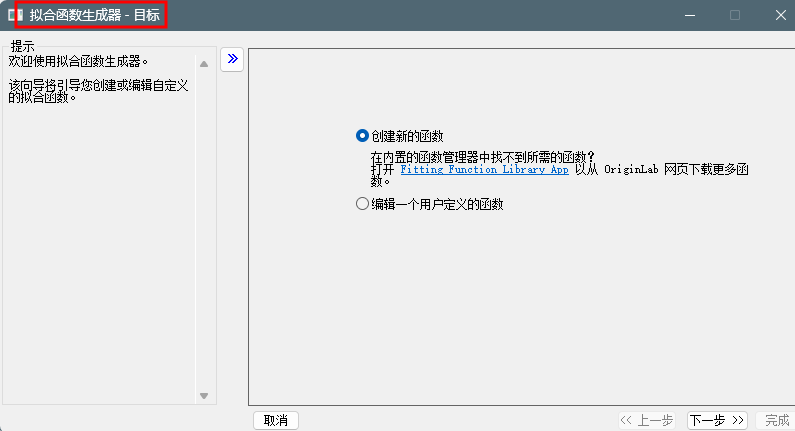Open the Fitting Function Library App link
Image resolution: width=795 pixels, height=431 pixels.
coord(484,170)
